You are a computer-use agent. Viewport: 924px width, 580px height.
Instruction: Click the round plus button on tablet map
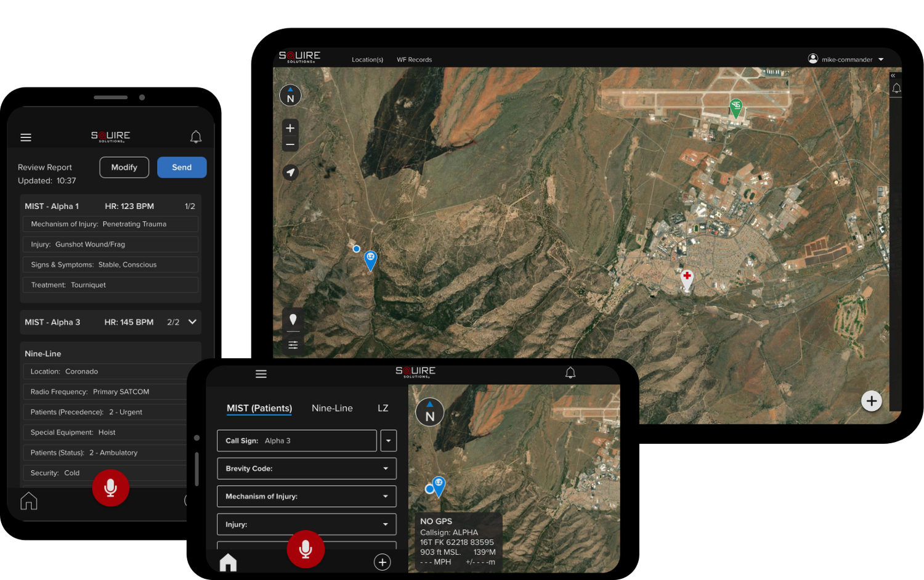point(871,401)
